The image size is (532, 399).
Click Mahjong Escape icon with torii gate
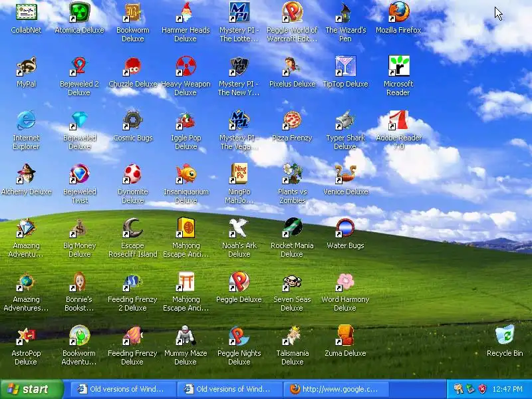[x=186, y=281]
